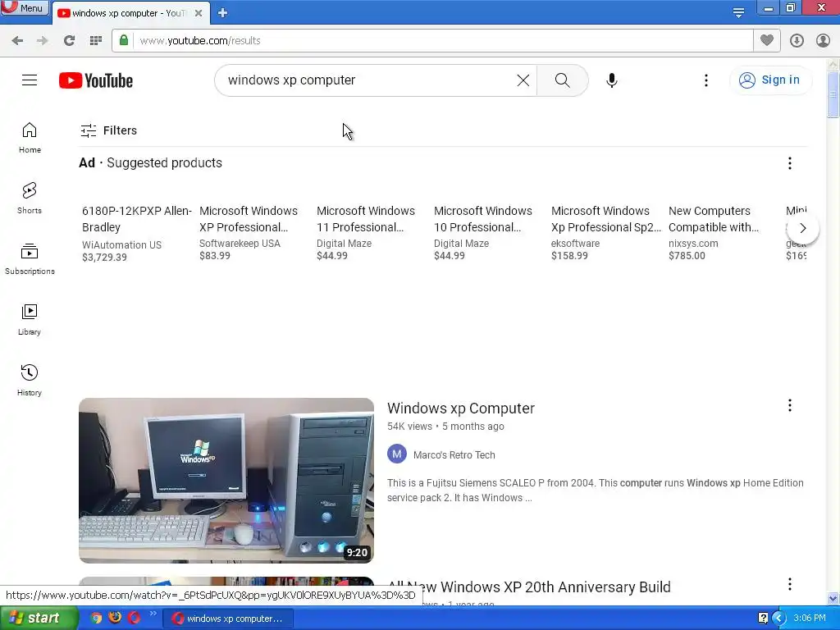Bookmark page with the heart icon

tap(767, 40)
